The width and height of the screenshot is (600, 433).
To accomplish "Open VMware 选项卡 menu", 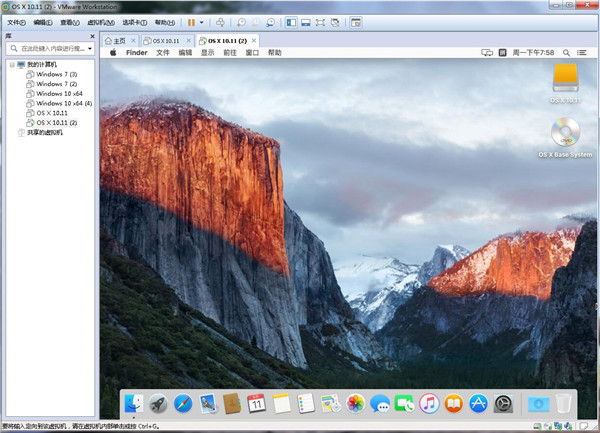I will click(x=135, y=23).
